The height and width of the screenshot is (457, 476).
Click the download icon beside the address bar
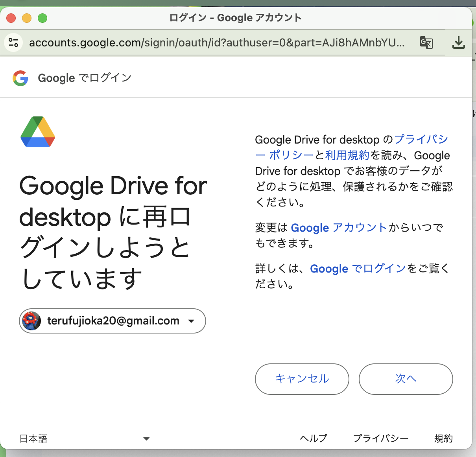(x=458, y=42)
